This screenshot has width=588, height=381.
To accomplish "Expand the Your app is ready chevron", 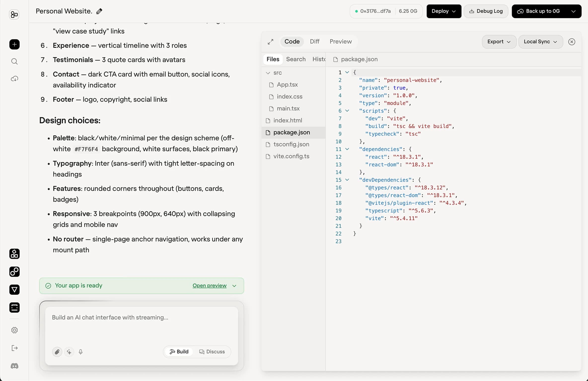I will (x=234, y=286).
